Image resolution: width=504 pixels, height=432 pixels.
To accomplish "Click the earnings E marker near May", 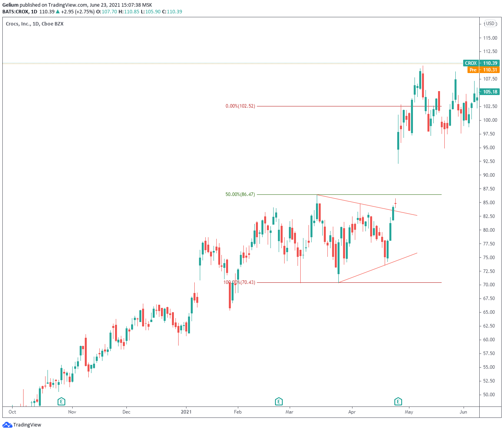I will 398,401.
